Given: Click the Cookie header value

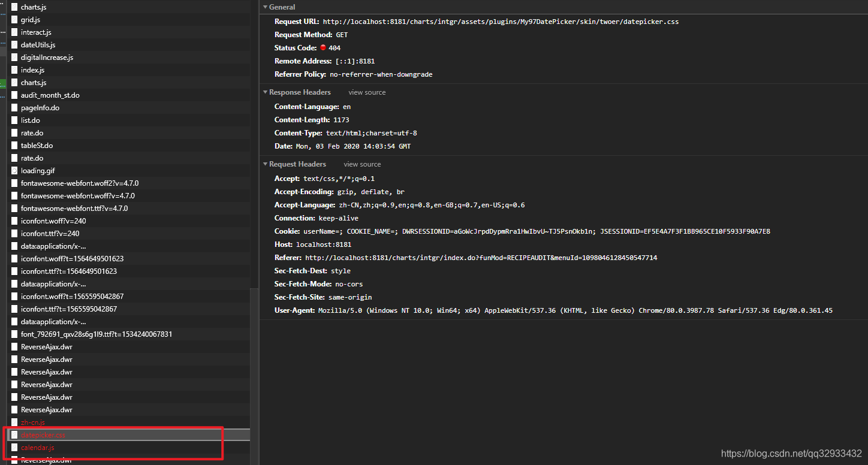Looking at the screenshot, I should tap(537, 231).
